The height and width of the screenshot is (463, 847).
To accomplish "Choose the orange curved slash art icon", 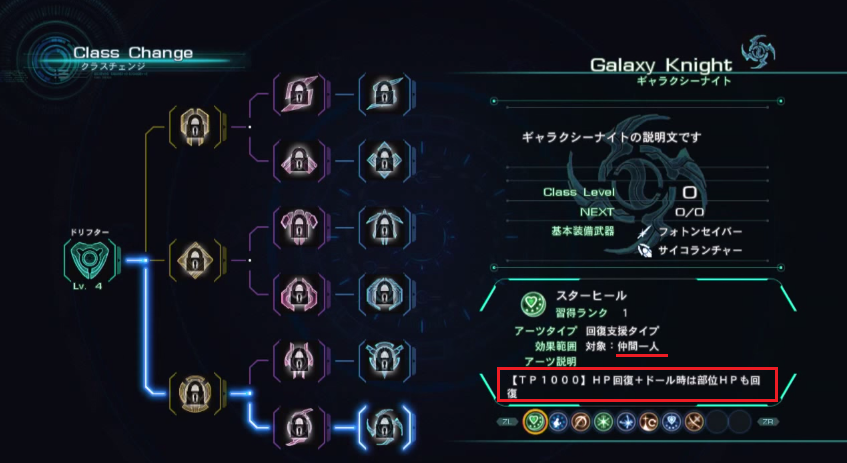I will 581,421.
